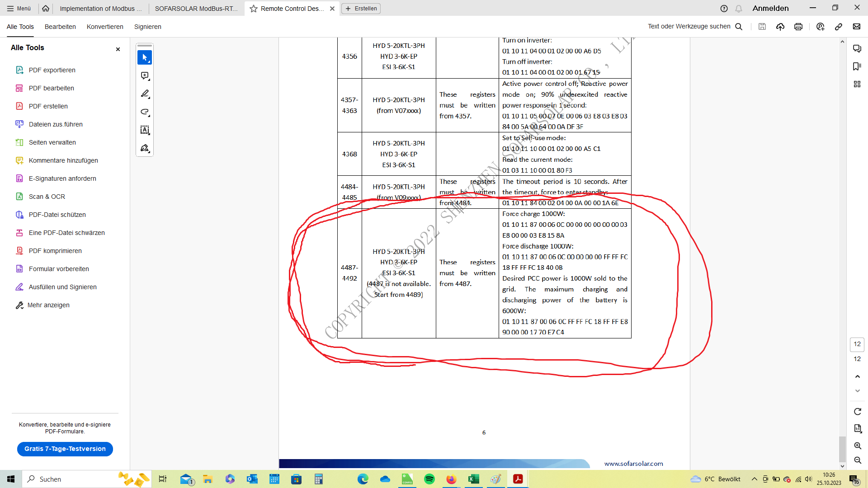Switch to SOFARSOLAR ModBus-RT tab
868x488 pixels.
[196, 8]
